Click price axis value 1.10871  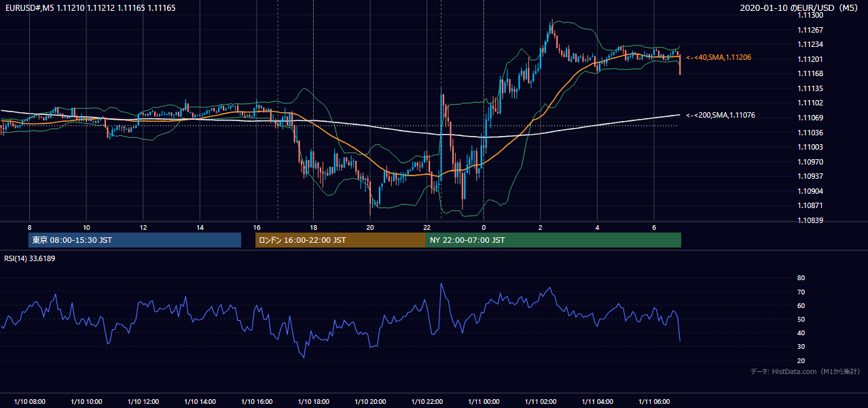(809, 205)
